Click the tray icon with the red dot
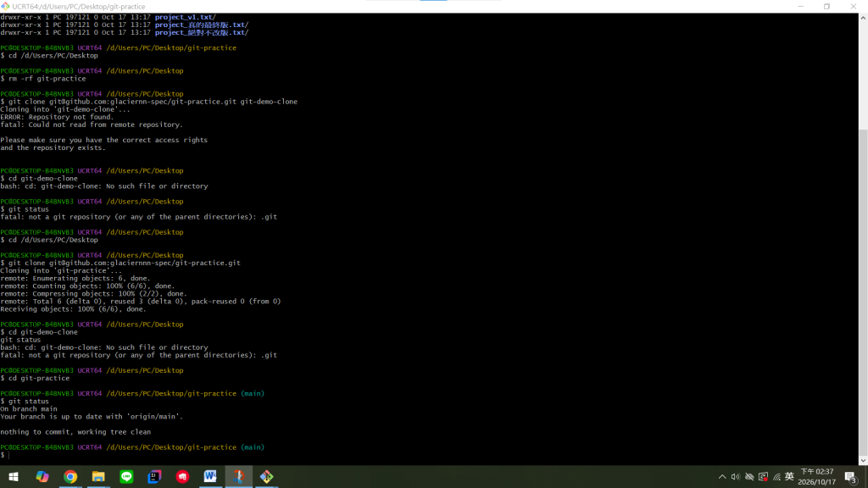Image resolution: width=868 pixels, height=488 pixels. (x=764, y=477)
